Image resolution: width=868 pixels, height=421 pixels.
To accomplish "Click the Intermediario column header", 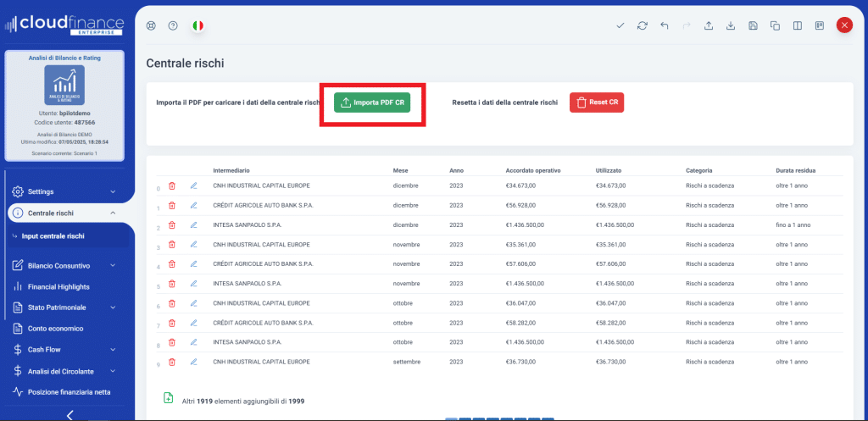I will point(231,170).
